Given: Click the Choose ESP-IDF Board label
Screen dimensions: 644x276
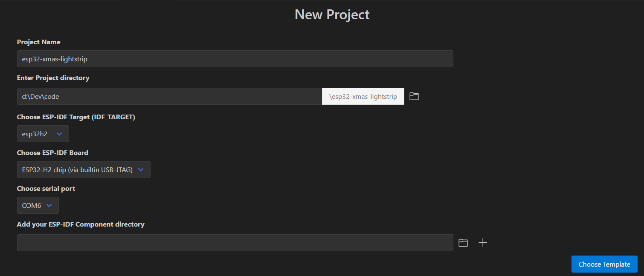Looking at the screenshot, I should pos(52,152).
